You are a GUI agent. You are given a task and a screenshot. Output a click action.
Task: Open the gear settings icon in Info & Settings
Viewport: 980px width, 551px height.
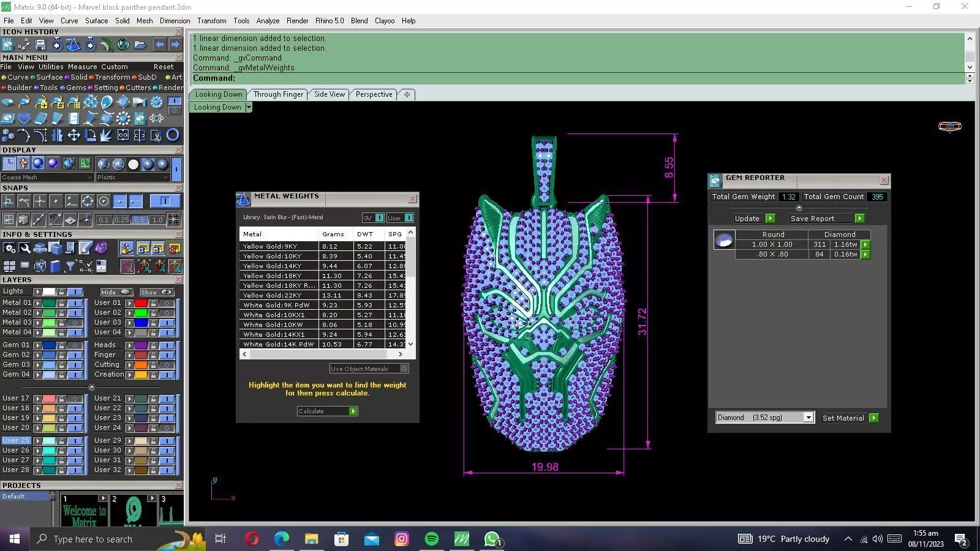(x=9, y=248)
